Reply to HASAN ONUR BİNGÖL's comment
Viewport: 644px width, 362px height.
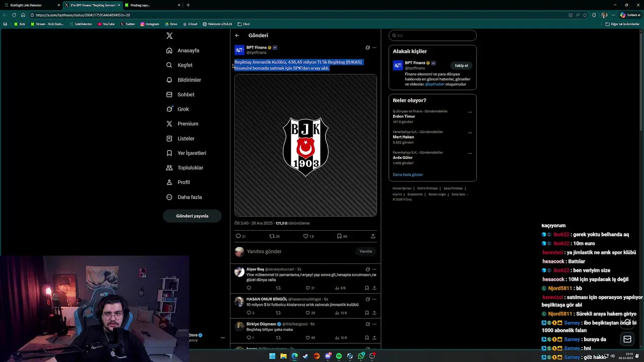pyautogui.click(x=250, y=313)
